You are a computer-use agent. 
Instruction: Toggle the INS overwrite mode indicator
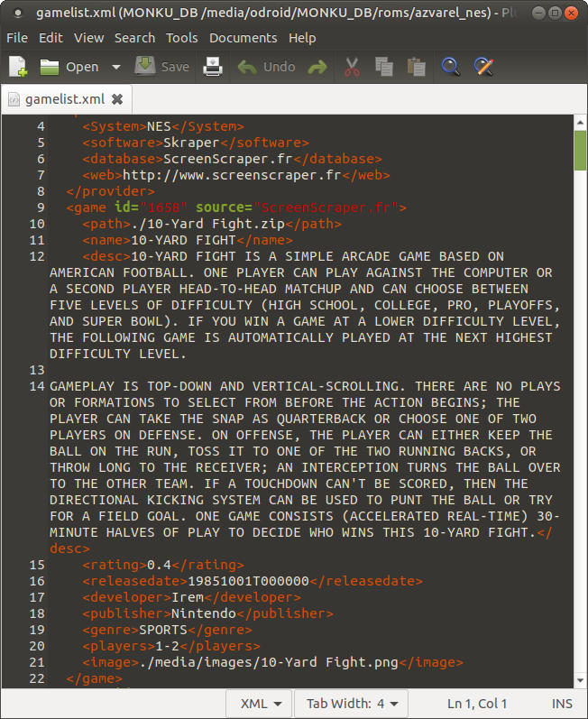pos(561,704)
